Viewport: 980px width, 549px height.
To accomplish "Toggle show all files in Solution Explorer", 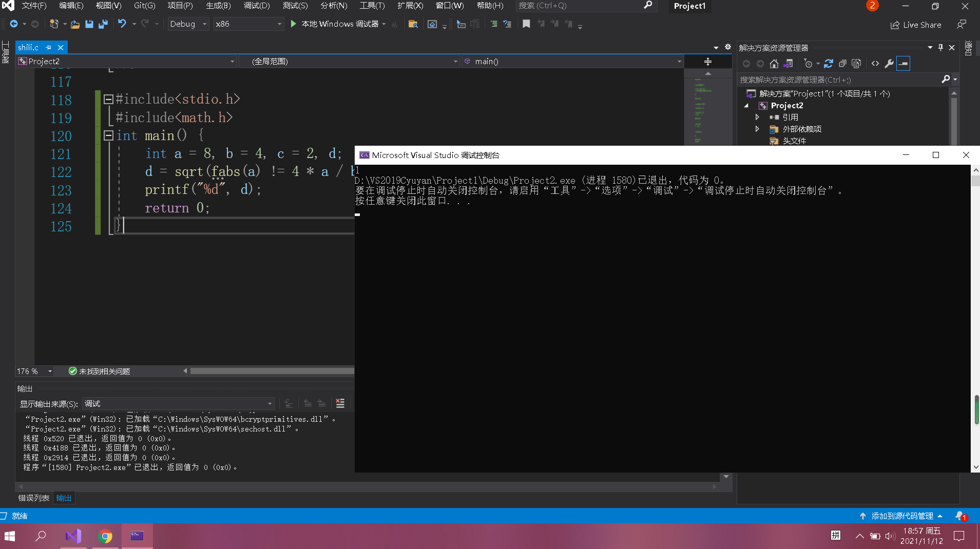I will coord(856,64).
